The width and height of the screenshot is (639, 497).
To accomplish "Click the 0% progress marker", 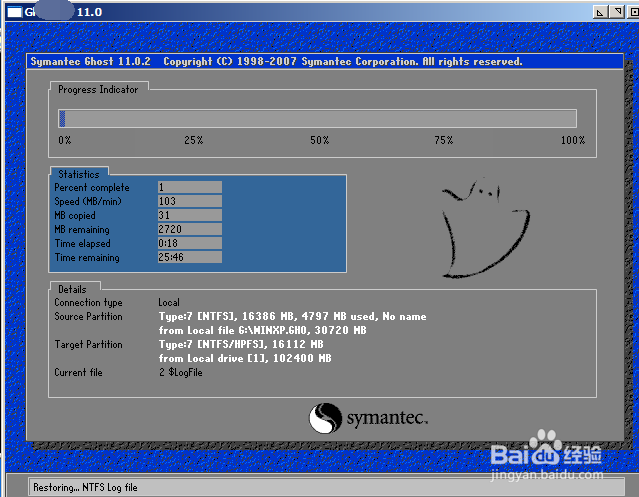I will tap(65, 140).
